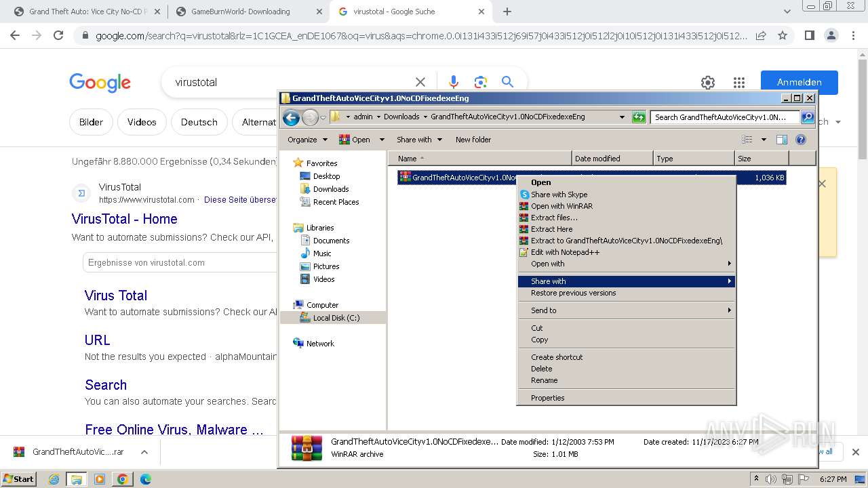Bookmark this page with the star icon

783,35
